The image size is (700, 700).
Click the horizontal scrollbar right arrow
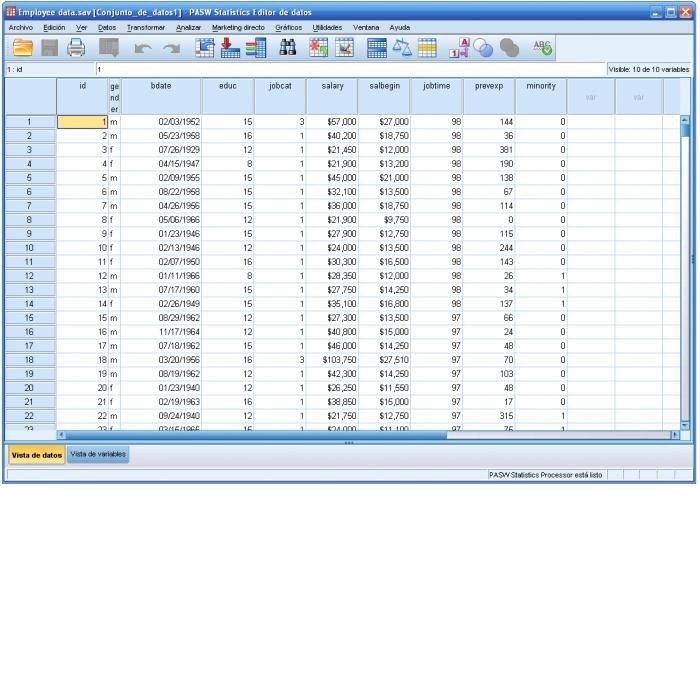click(x=673, y=435)
